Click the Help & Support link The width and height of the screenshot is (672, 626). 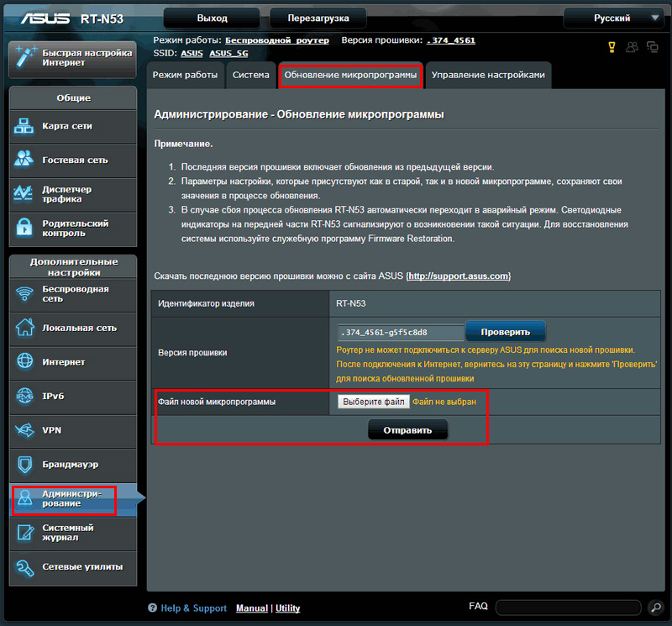pyautogui.click(x=193, y=608)
